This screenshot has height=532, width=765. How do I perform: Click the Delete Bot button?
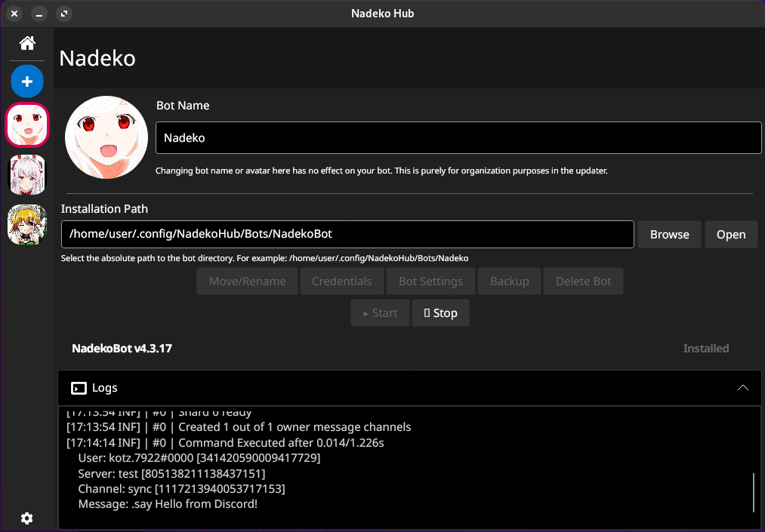click(584, 281)
